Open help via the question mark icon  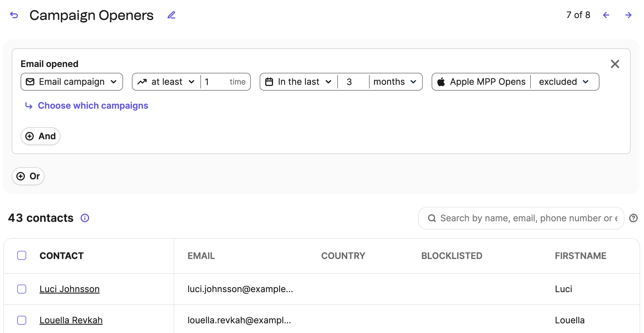pos(633,218)
